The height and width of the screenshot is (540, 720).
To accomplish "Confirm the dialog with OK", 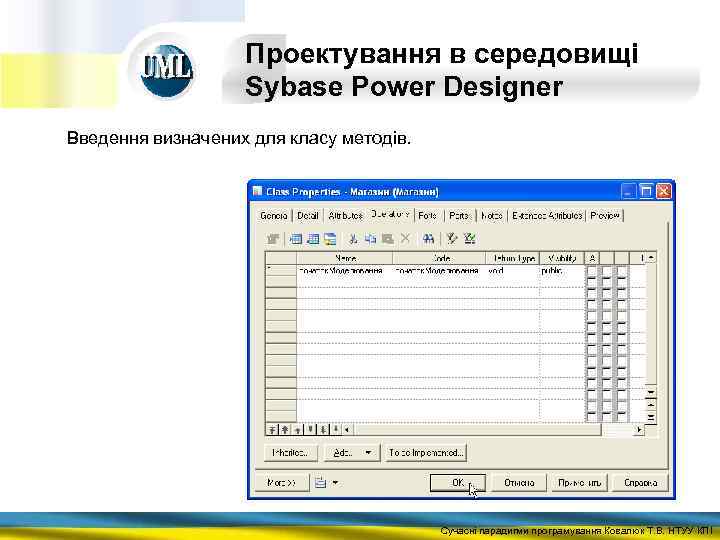I will (458, 483).
